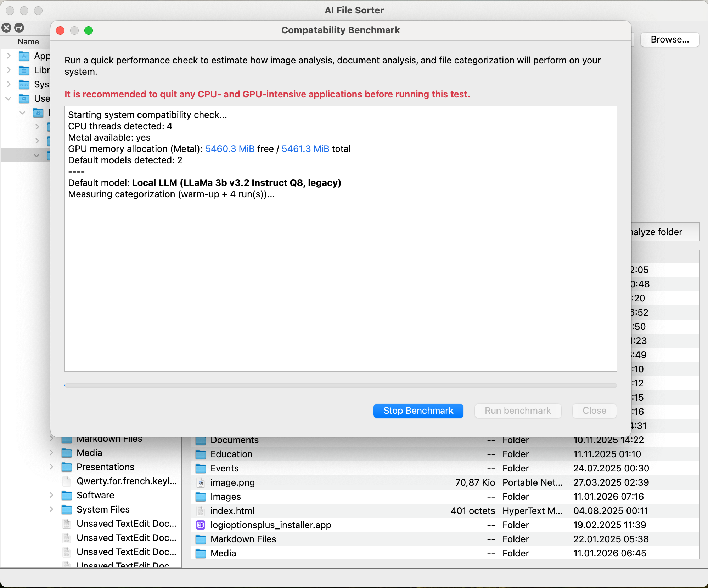Click the Close button in benchmark dialog
The image size is (708, 588).
click(x=594, y=411)
